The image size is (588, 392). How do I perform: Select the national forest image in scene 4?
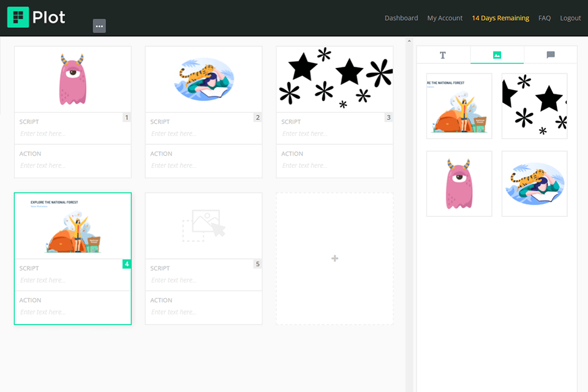pyautogui.click(x=73, y=226)
